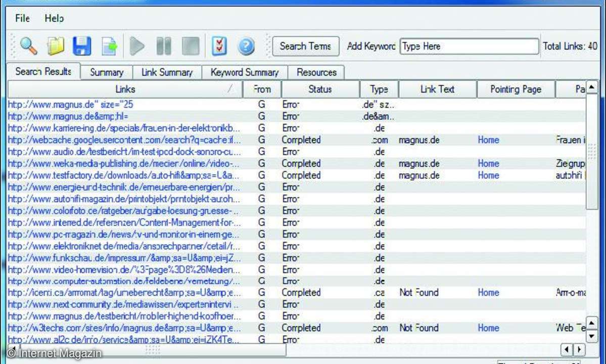The image size is (606, 364).
Task: Open the icerti.ca armomat link
Action: click(124, 293)
